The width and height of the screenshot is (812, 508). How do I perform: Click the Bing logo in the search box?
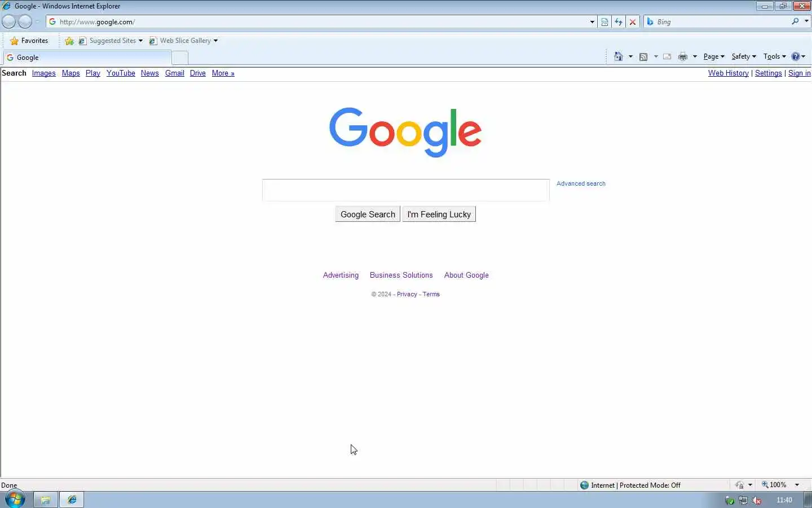[x=650, y=22]
